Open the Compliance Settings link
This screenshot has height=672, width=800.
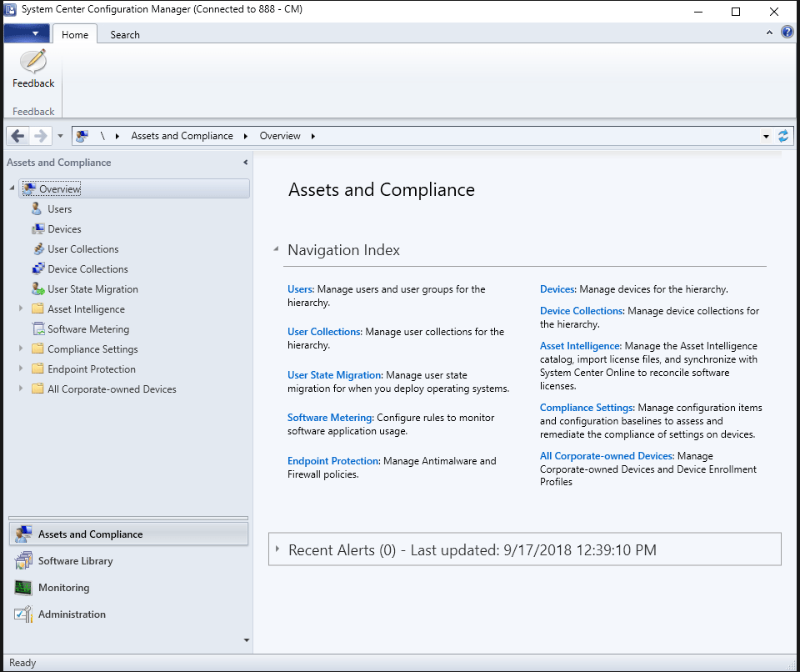[587, 408]
